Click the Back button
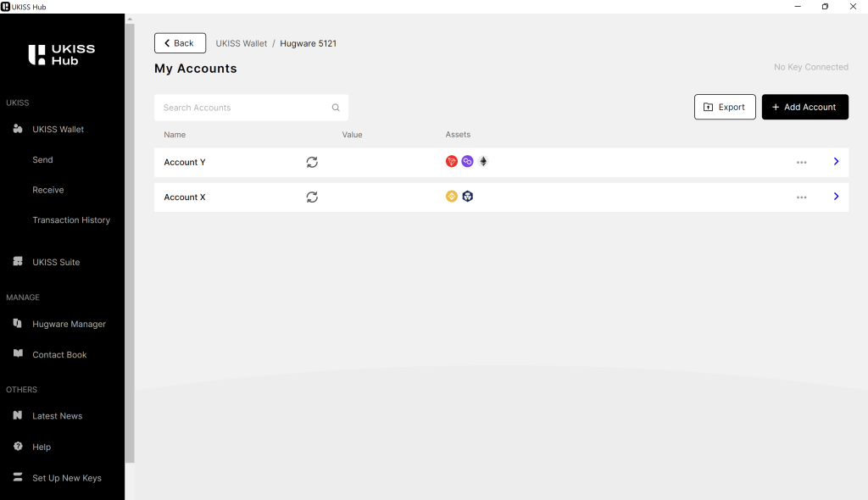868x500 pixels. point(180,43)
